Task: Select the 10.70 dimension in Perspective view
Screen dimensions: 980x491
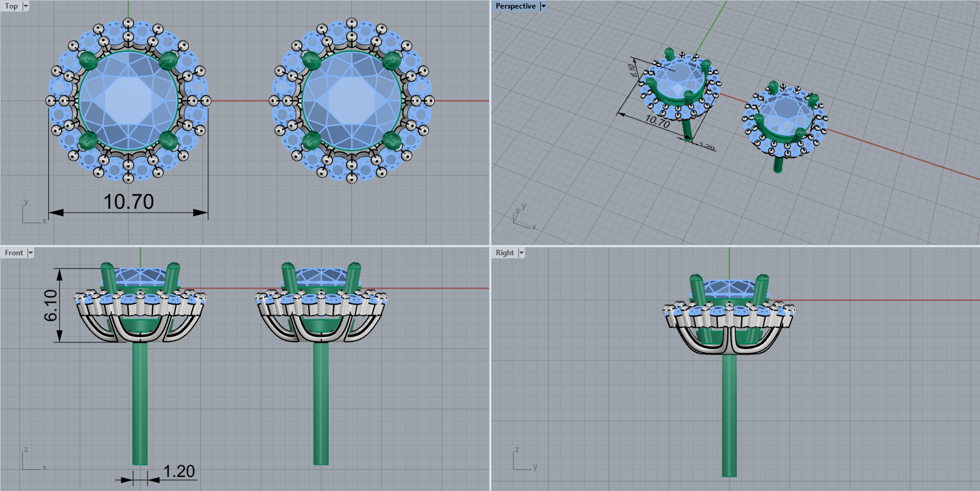Action: pyautogui.click(x=657, y=121)
